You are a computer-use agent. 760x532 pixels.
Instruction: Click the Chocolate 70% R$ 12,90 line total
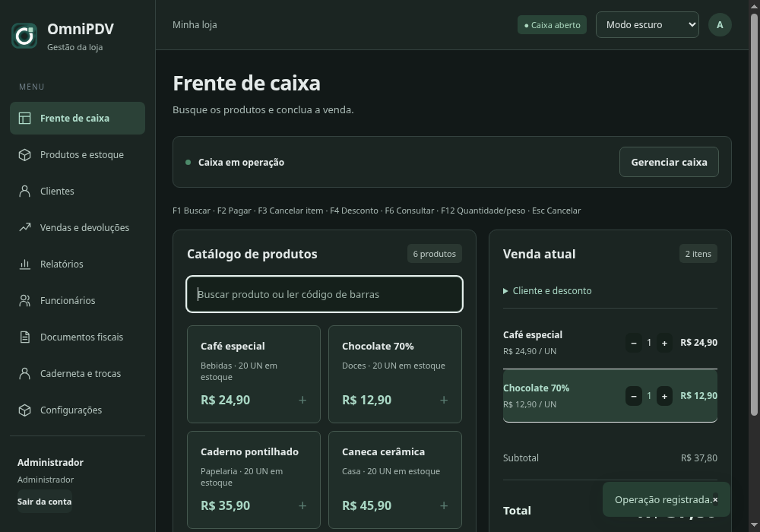pyautogui.click(x=699, y=396)
